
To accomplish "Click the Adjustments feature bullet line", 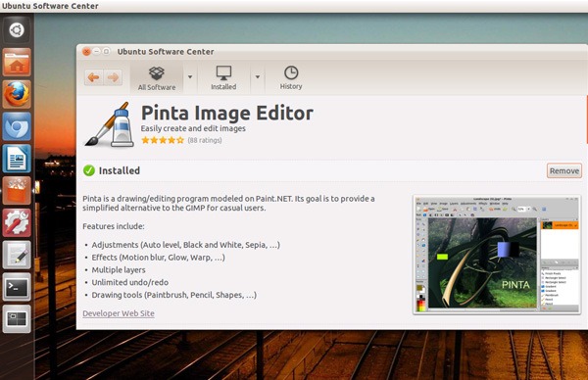I will click(x=186, y=245).
